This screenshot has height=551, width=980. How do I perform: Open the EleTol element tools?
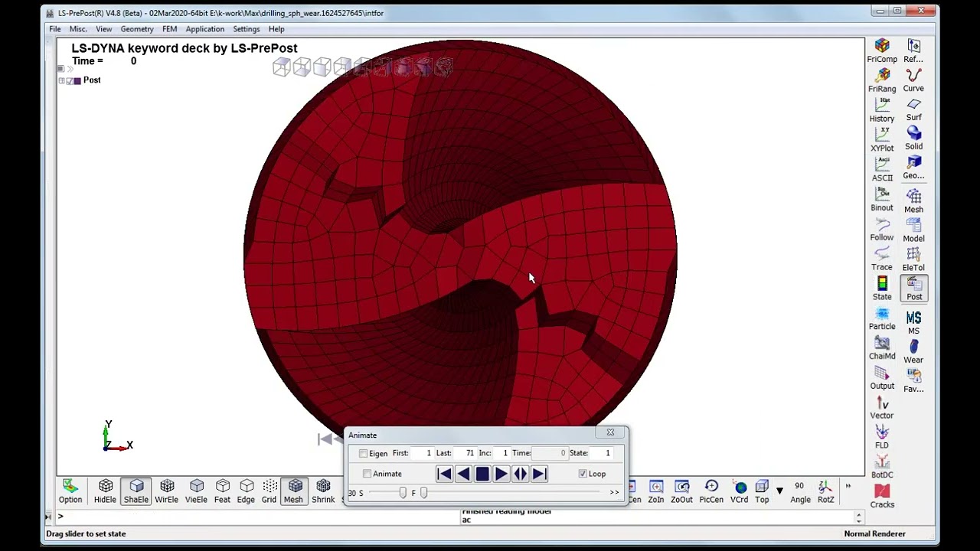click(x=913, y=259)
